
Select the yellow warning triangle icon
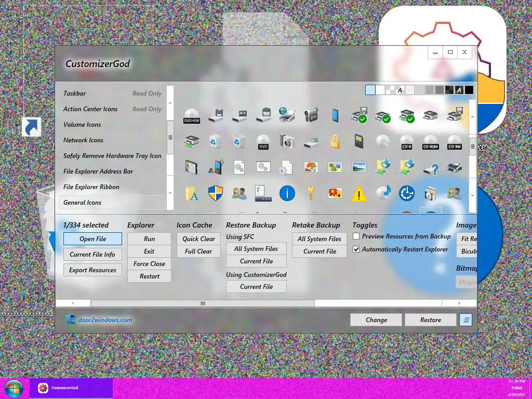pyautogui.click(x=358, y=194)
